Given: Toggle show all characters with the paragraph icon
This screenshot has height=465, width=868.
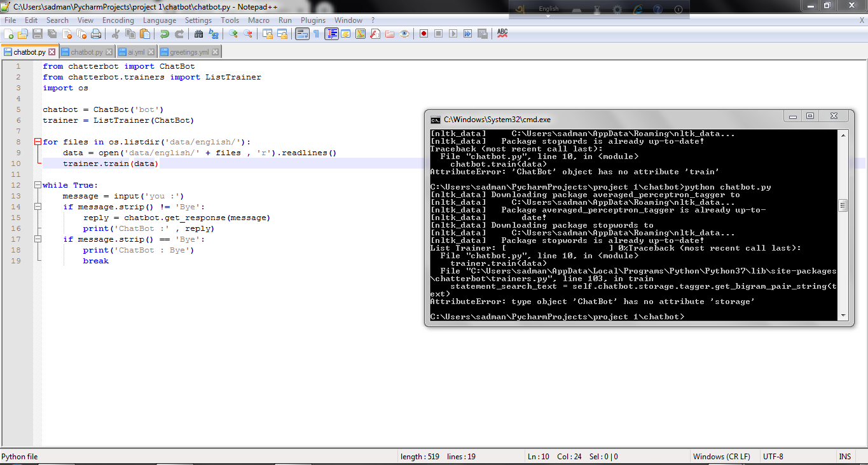Looking at the screenshot, I should click(x=316, y=33).
